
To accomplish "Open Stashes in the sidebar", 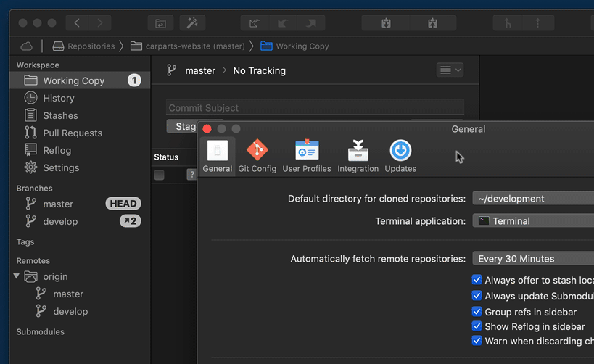I will click(x=80, y=115).
